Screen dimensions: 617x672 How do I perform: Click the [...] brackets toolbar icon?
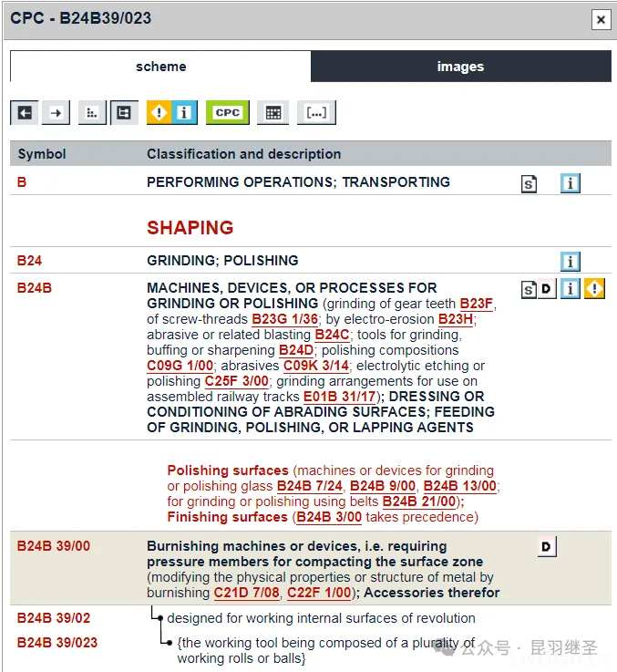coord(316,112)
